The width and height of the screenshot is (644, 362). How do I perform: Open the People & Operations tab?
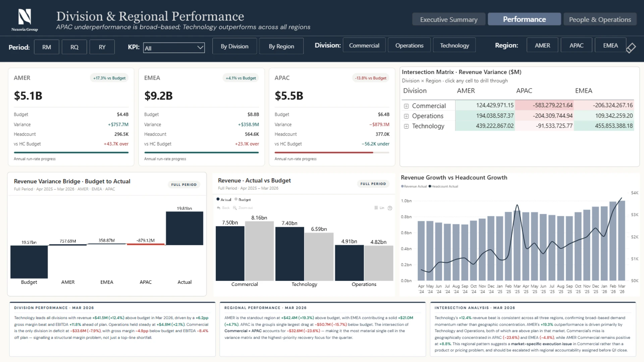(600, 19)
